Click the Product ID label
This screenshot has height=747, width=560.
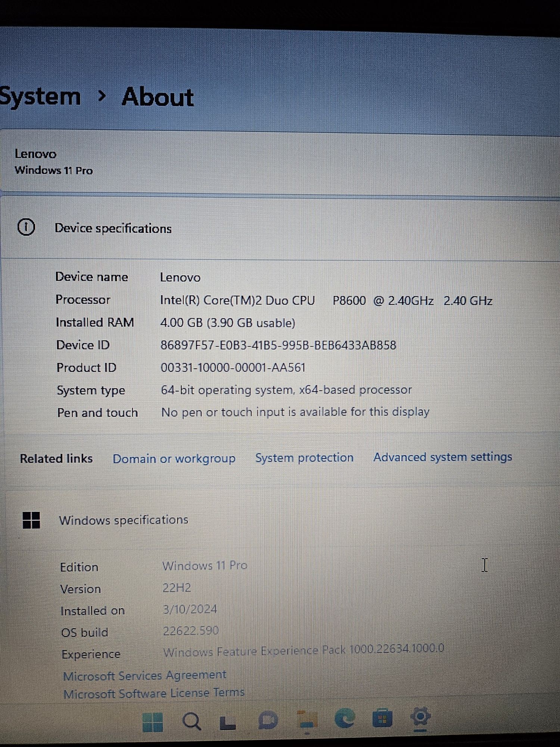[x=86, y=368]
